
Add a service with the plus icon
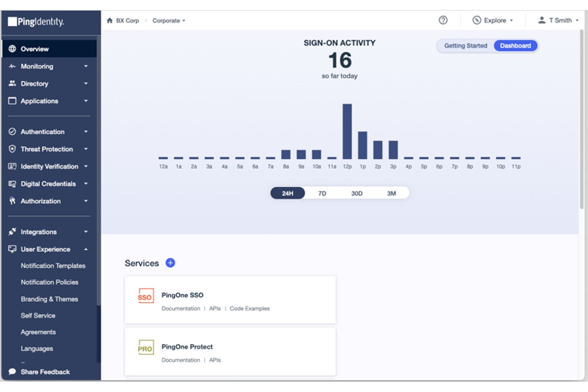(x=170, y=263)
